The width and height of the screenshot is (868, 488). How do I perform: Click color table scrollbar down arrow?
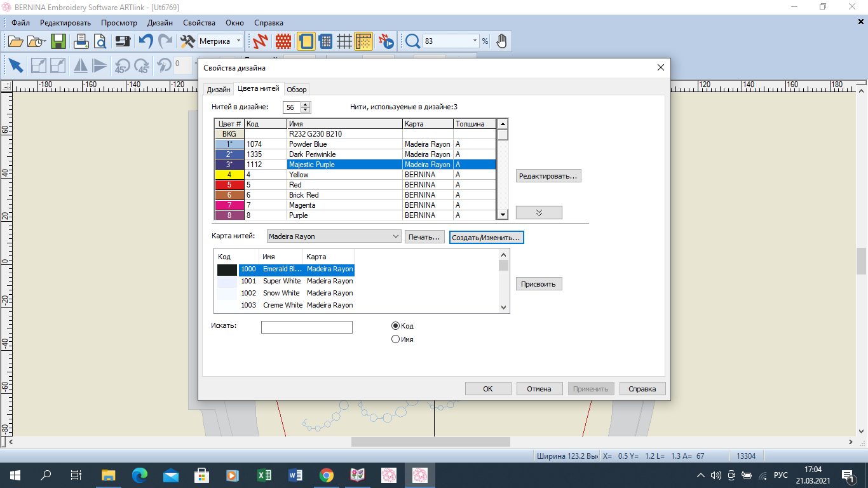[x=502, y=215]
